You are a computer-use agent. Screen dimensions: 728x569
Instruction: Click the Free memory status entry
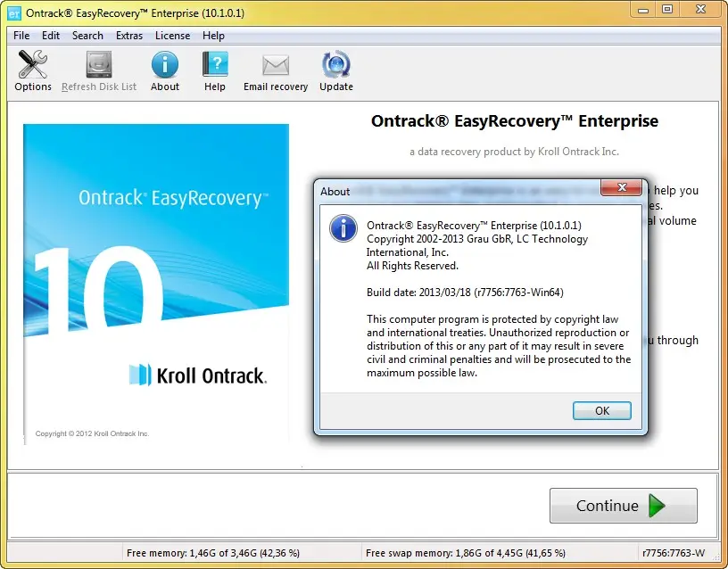coord(213,553)
